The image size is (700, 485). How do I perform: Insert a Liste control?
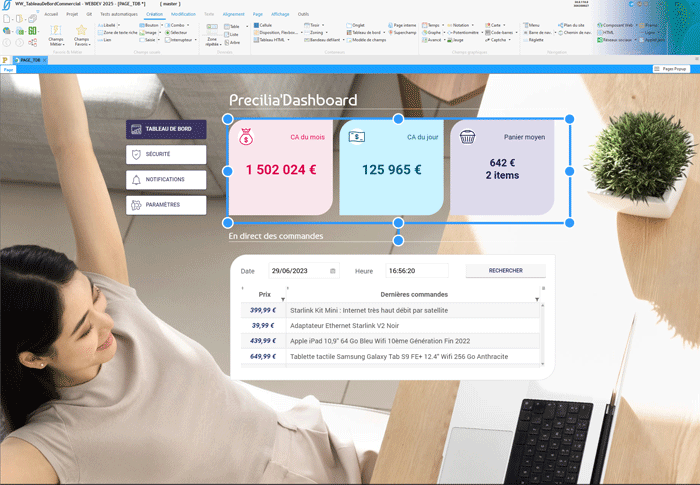coord(231,34)
